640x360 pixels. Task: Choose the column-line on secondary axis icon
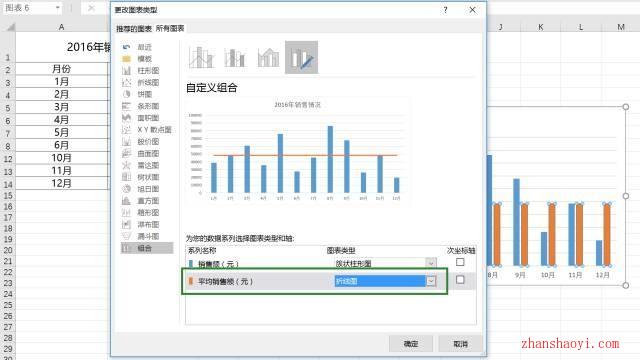[235, 57]
